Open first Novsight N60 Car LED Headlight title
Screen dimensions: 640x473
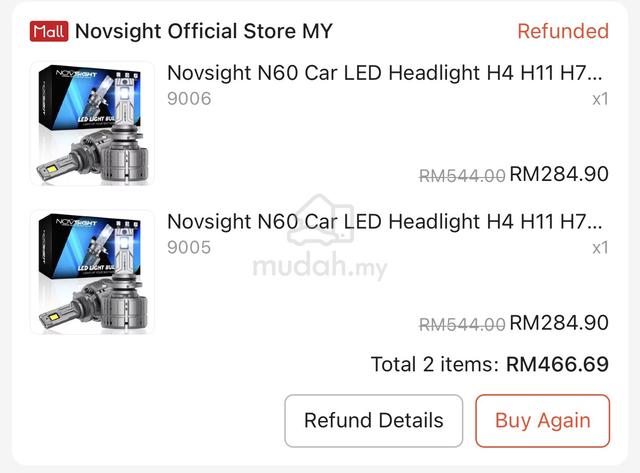tap(384, 73)
